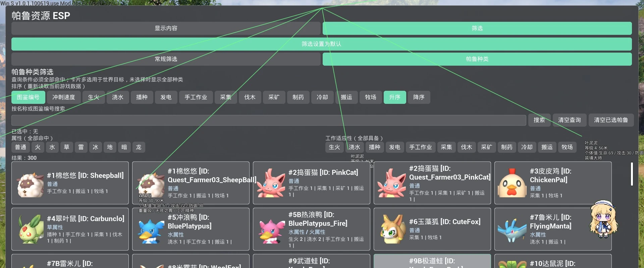Click the 清空查询 button
Screen dimensions: 644x268
click(x=570, y=120)
